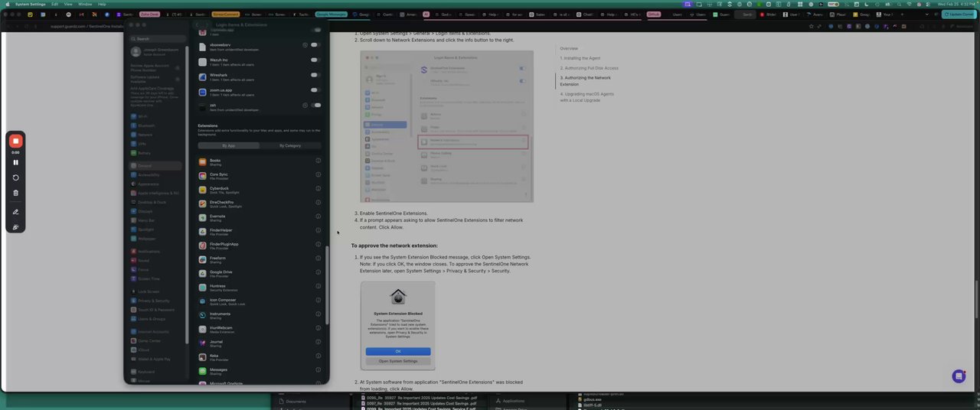Click the Icon Composer app icon

(x=202, y=301)
